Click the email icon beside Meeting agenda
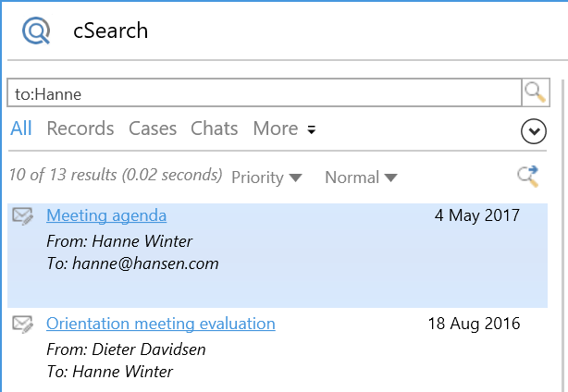Screen dimensions: 568x392 [23, 216]
